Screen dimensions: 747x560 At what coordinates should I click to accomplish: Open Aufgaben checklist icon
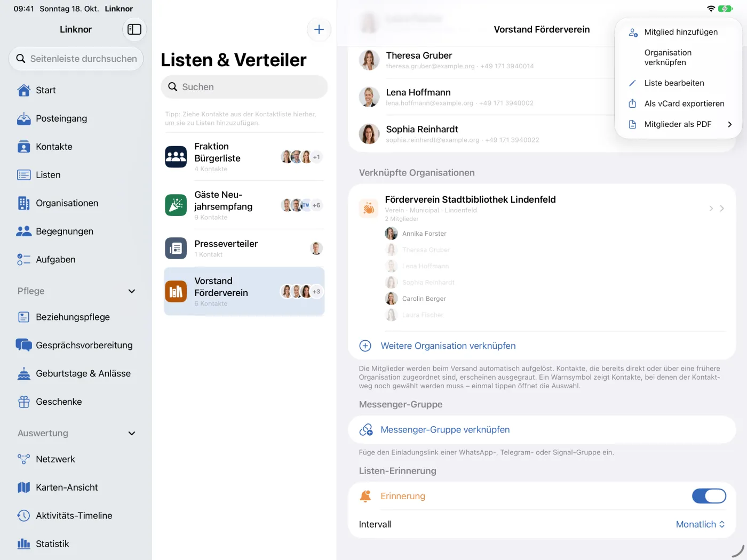(24, 260)
